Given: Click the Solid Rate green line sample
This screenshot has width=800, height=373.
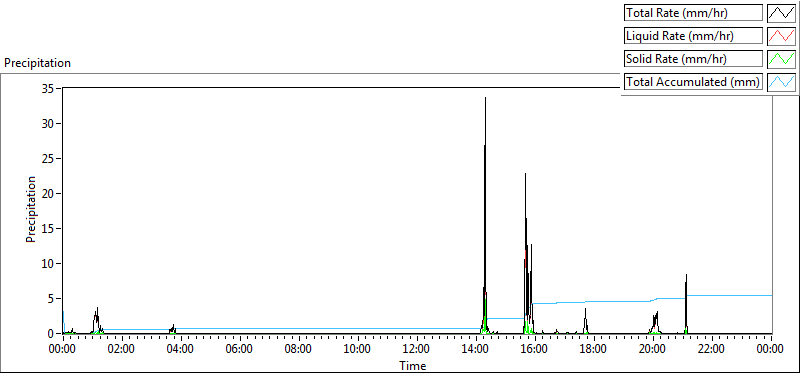Looking at the screenshot, I should click(781, 59).
